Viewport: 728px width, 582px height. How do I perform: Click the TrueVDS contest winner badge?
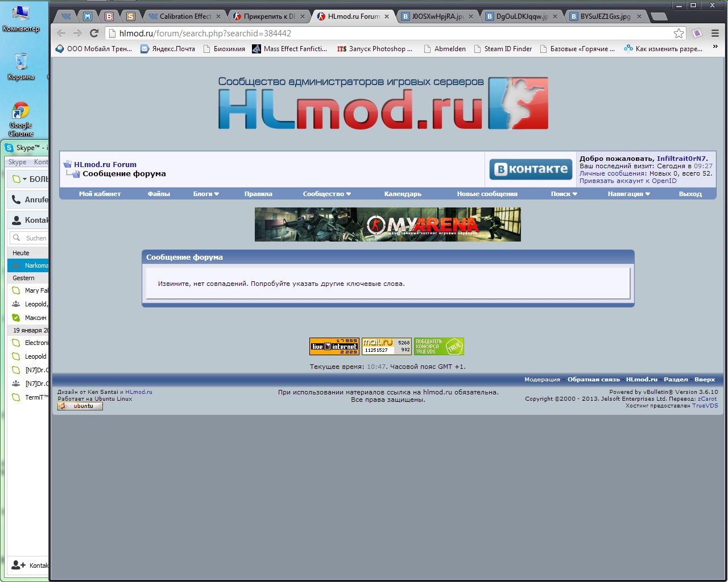439,346
